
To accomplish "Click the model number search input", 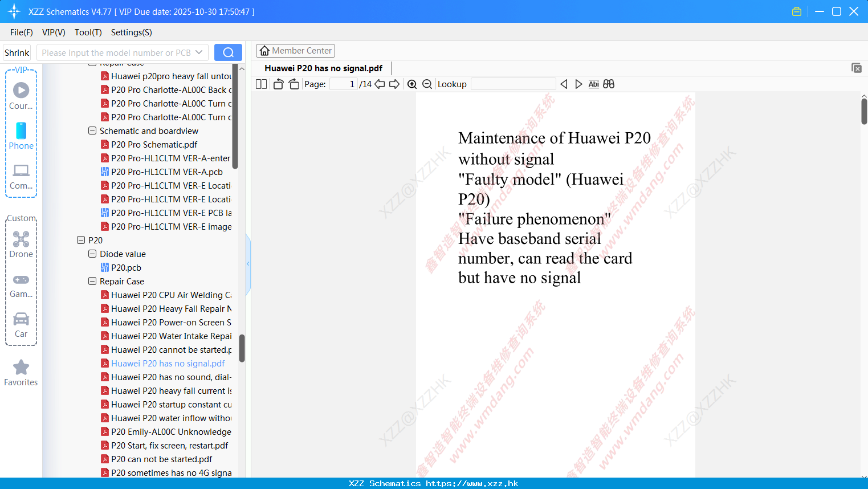I will [x=116, y=52].
